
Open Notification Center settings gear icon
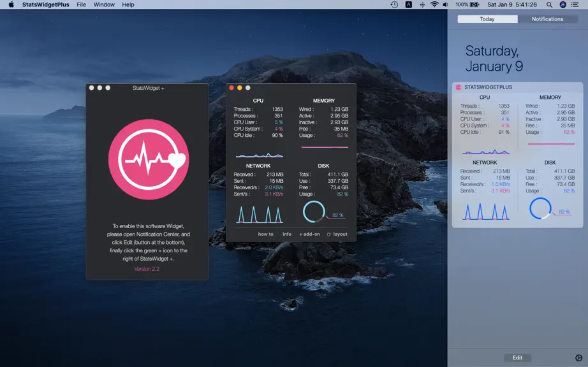pos(578,357)
